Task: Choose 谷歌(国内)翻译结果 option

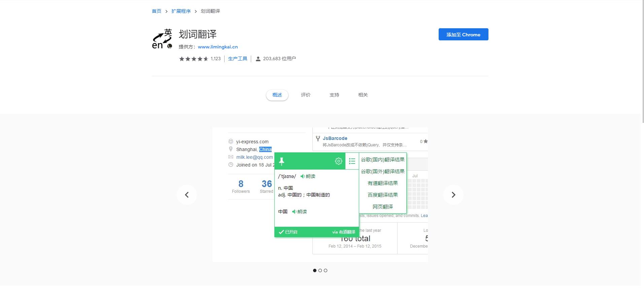Action: [383, 159]
